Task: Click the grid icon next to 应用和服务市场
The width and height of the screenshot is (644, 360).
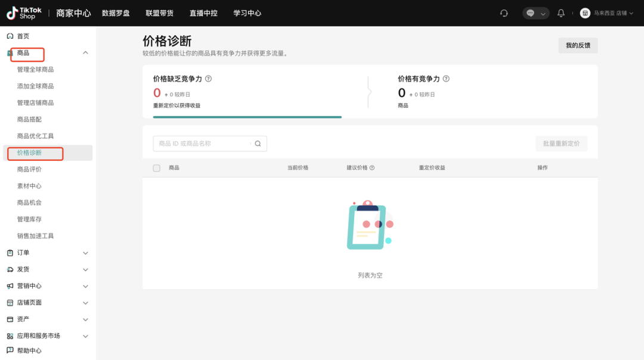Action: click(x=9, y=336)
